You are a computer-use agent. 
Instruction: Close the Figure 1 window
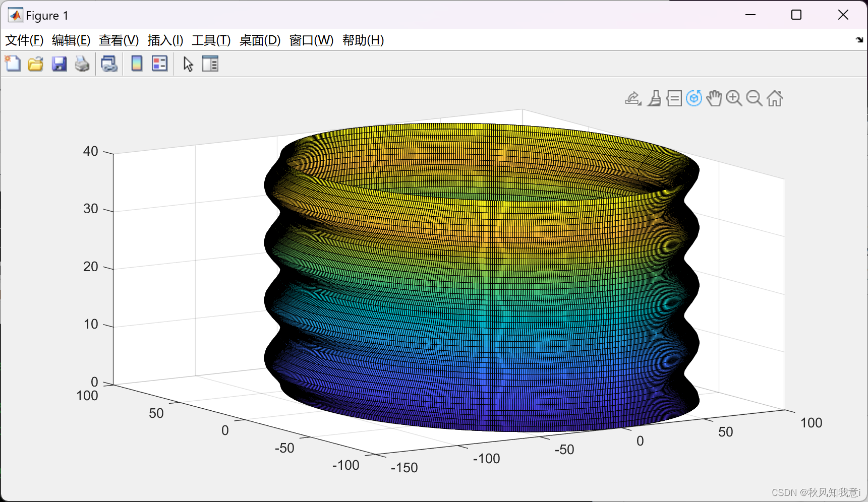pos(843,15)
